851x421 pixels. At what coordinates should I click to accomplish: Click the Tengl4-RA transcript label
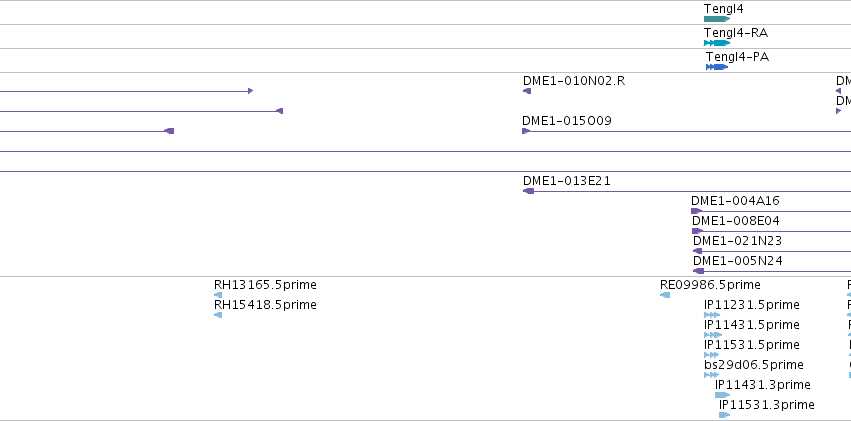coord(736,33)
